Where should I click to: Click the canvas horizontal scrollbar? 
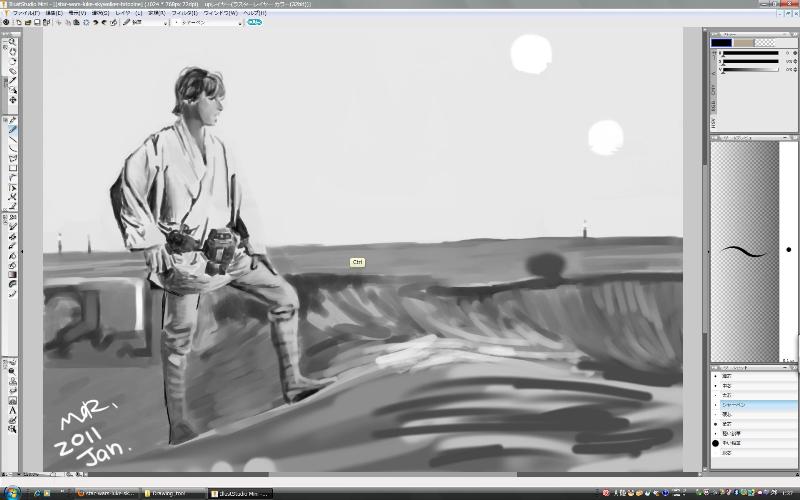tap(393, 474)
